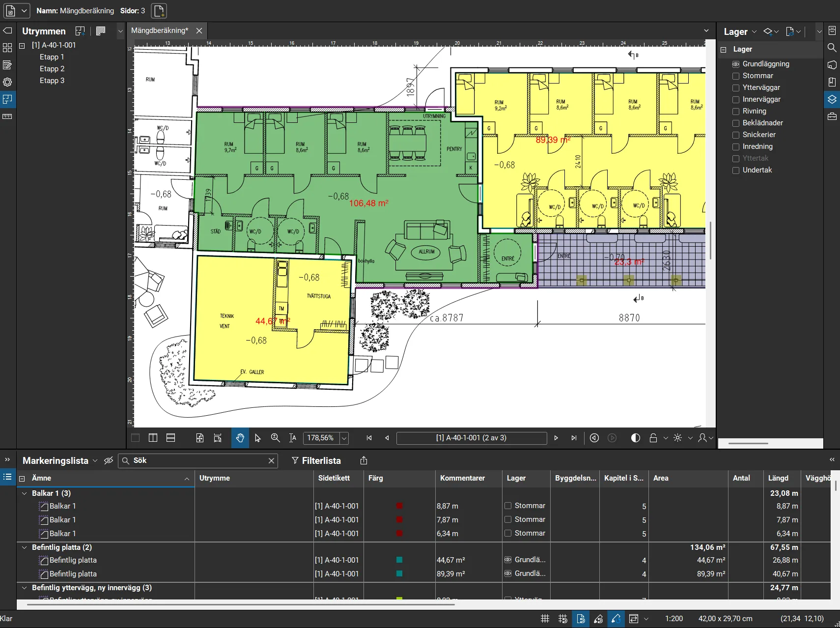Image resolution: width=840 pixels, height=628 pixels.
Task: Click the red color swatch of 8,87 m Balkar
Action: [x=399, y=506]
